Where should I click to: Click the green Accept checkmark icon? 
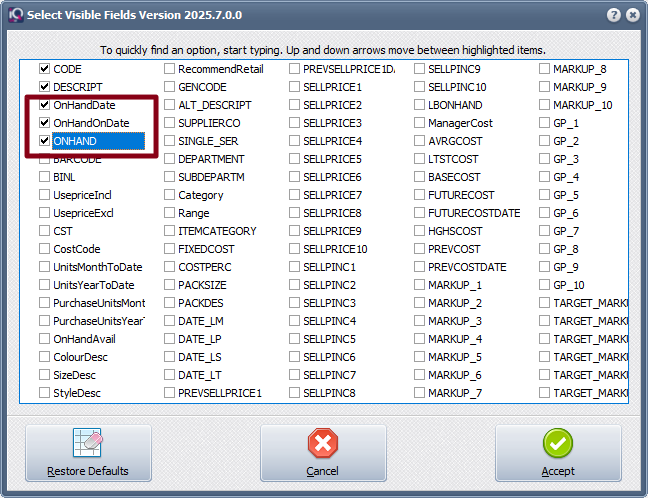click(x=558, y=444)
